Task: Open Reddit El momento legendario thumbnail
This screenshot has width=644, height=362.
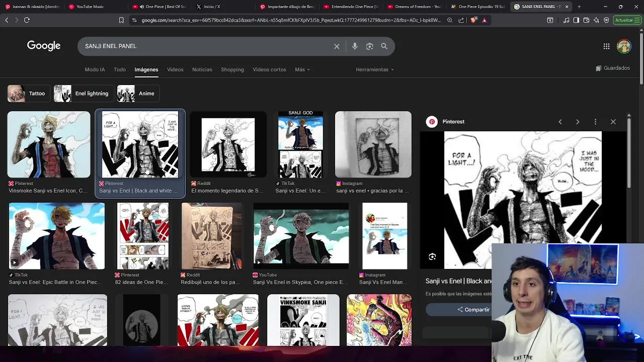Action: click(x=228, y=144)
